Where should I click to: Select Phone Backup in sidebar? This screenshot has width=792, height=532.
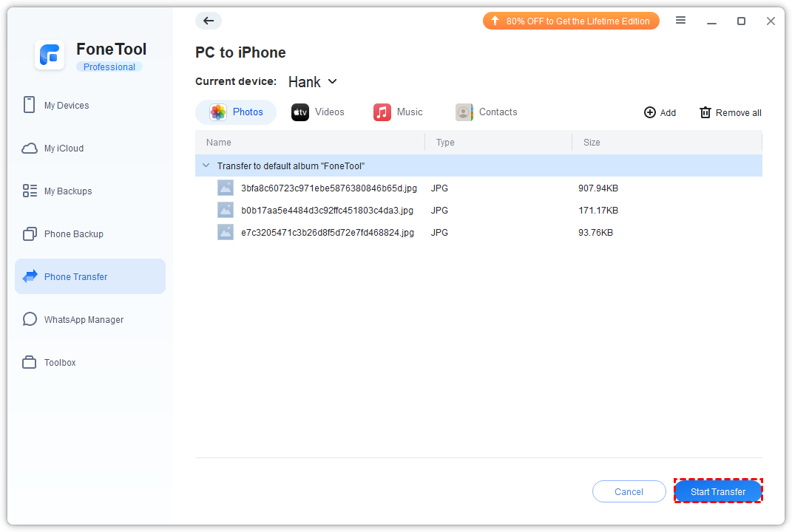(73, 234)
